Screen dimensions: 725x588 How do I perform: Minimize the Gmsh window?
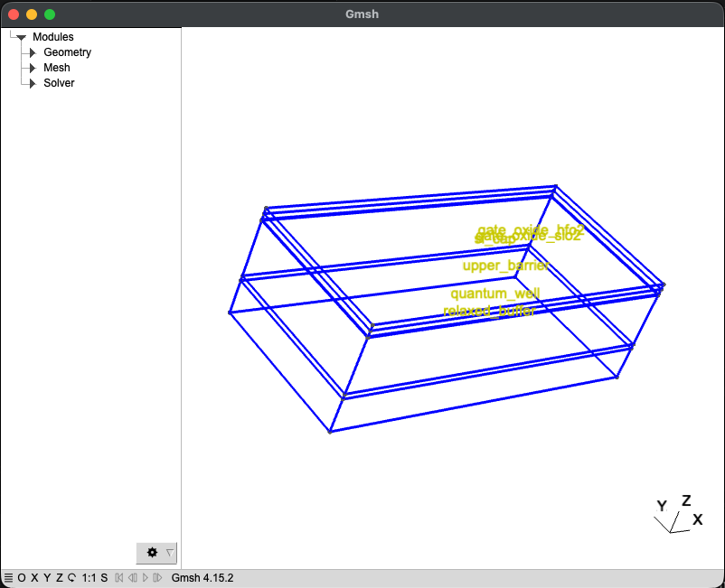pyautogui.click(x=32, y=14)
